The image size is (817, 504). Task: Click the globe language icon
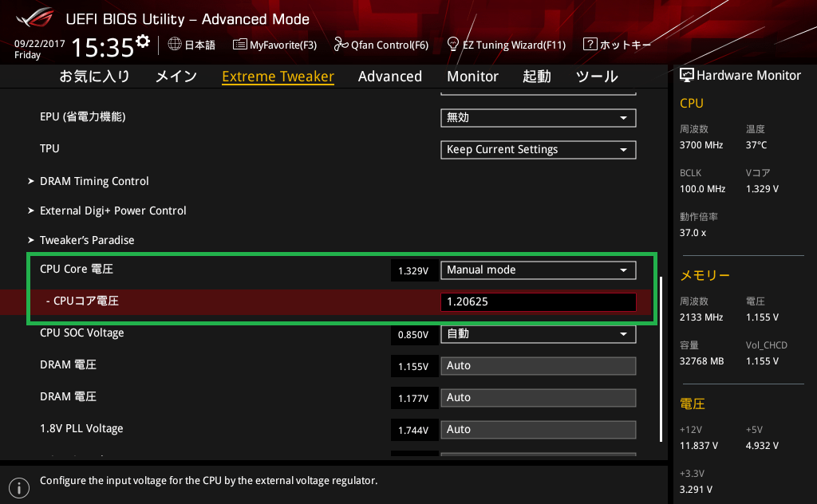point(175,44)
